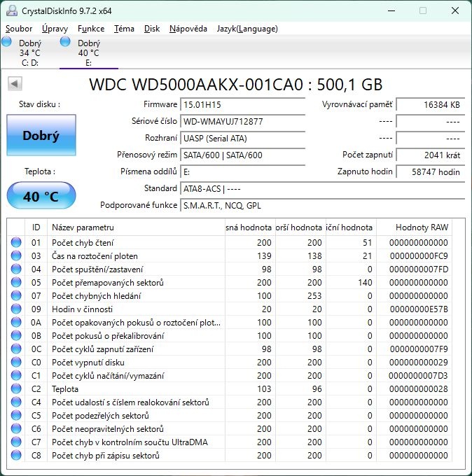Viewport: 472px width, 476px height.
Task: Click status orb for Počet spuštění/zastavení
Action: [16, 269]
